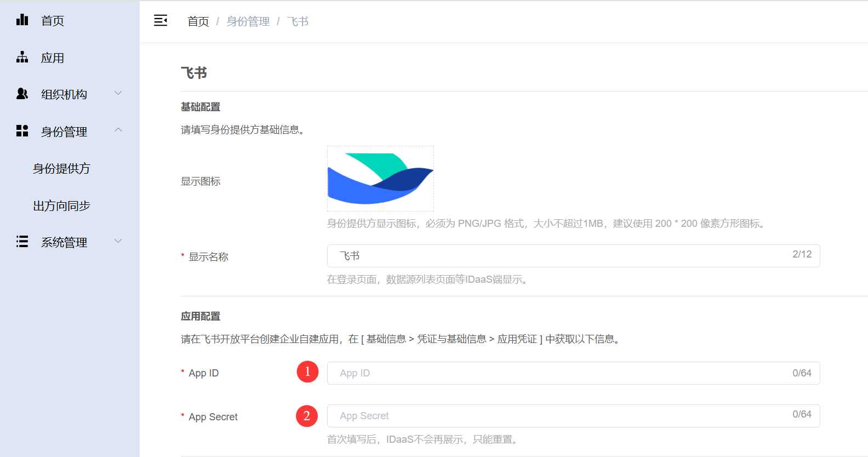The height and width of the screenshot is (457, 868).
Task: Open 身份提供方 in the sidebar
Action: pyautogui.click(x=61, y=169)
